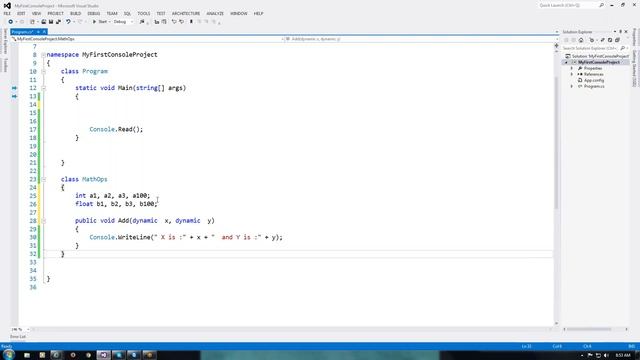Click the bookmark marker on line 12
This screenshot has width=640, height=360.
click(x=14, y=88)
